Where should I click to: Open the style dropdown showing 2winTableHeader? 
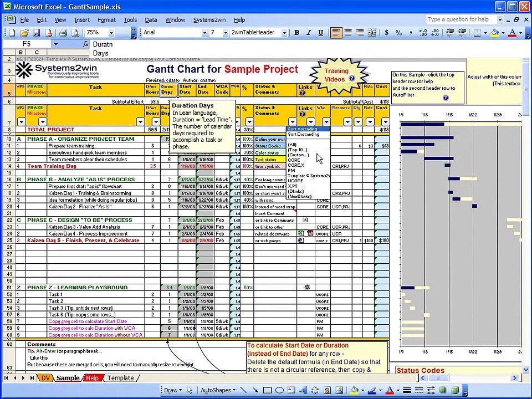(x=284, y=33)
